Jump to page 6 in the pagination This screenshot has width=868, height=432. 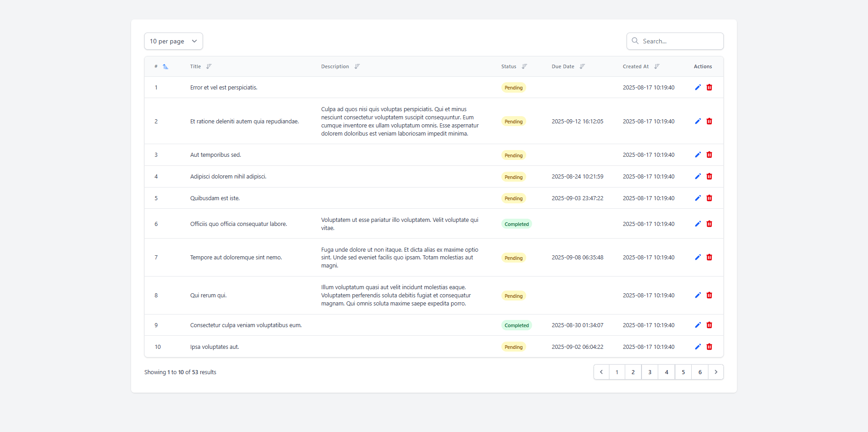tap(700, 372)
